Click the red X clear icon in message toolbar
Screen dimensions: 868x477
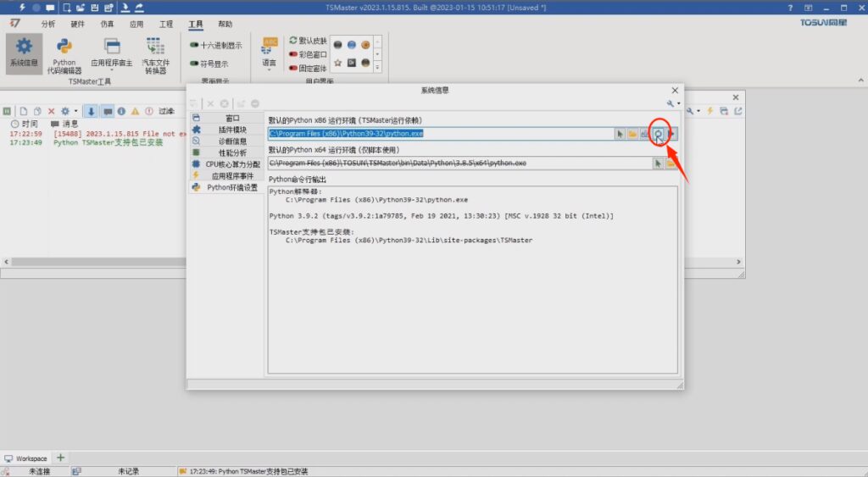(x=51, y=111)
